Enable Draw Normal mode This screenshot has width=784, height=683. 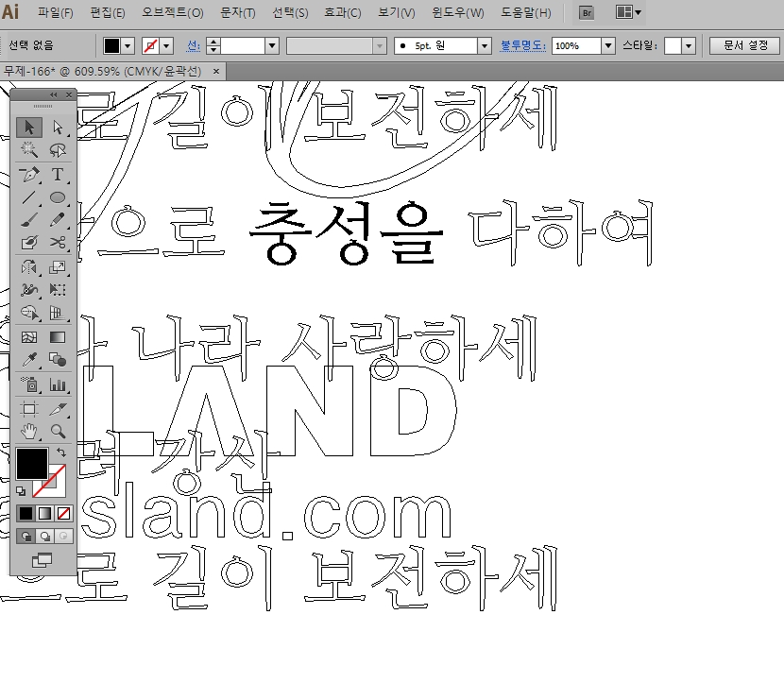[x=26, y=537]
